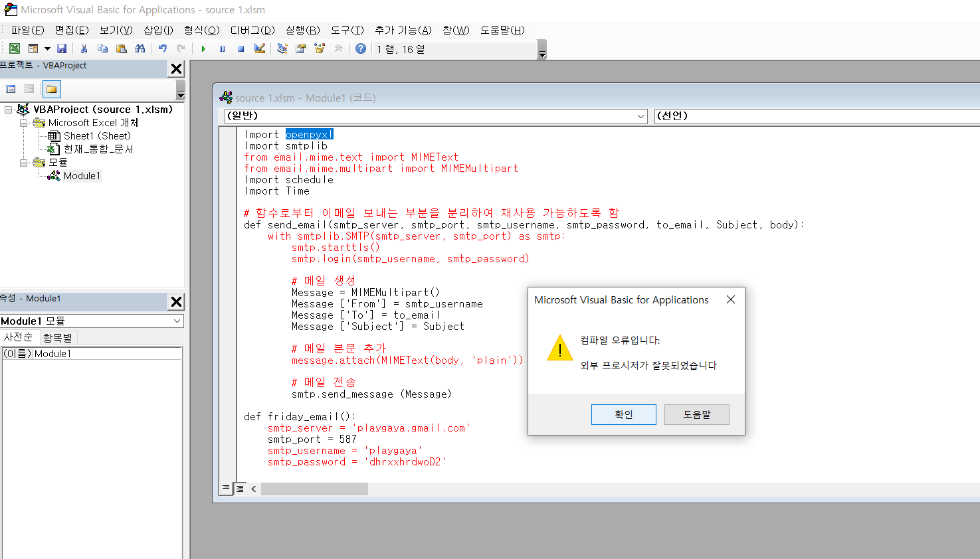Screen dimensions: 980x559
Task: Open the 디버그(D) menu
Action: coord(252,30)
